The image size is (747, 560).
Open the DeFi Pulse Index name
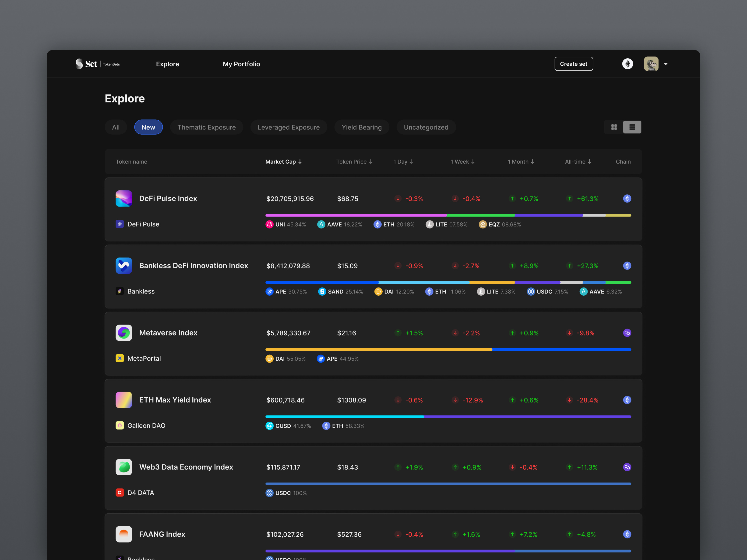click(168, 199)
